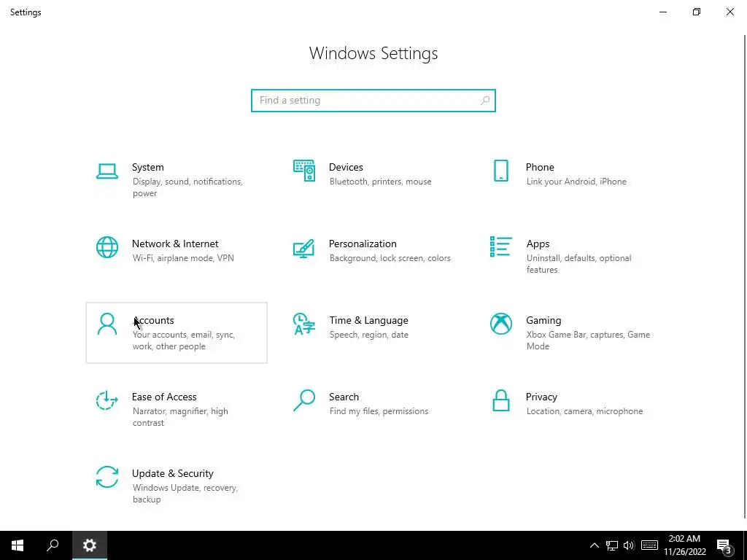
Task: Click 'Link your Android, iPhone' description
Action: coord(576,182)
